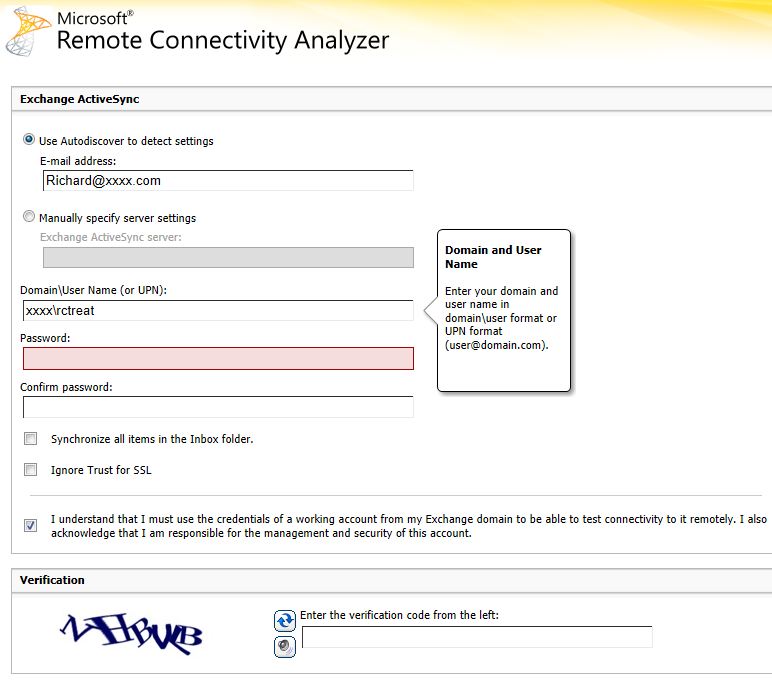Click the Remote Connectivity Analyzer title
Screen dimensions: 772x685
[x=223, y=41]
